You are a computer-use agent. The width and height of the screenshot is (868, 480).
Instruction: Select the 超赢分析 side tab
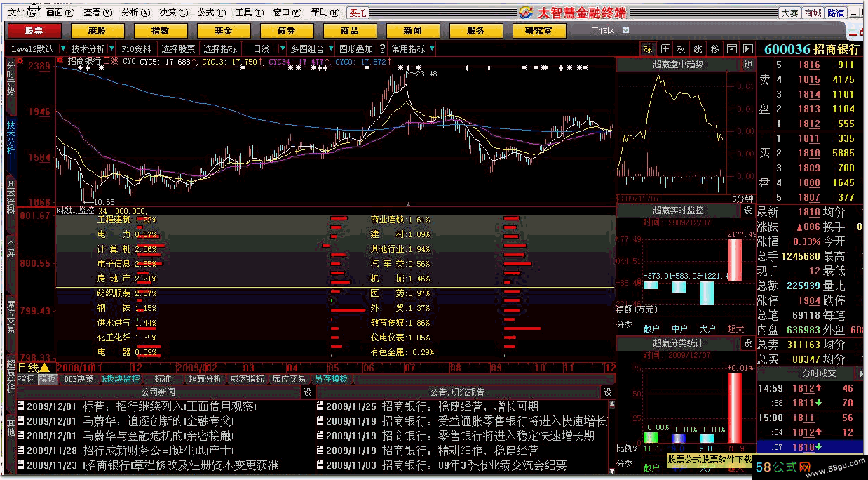pos(11,376)
